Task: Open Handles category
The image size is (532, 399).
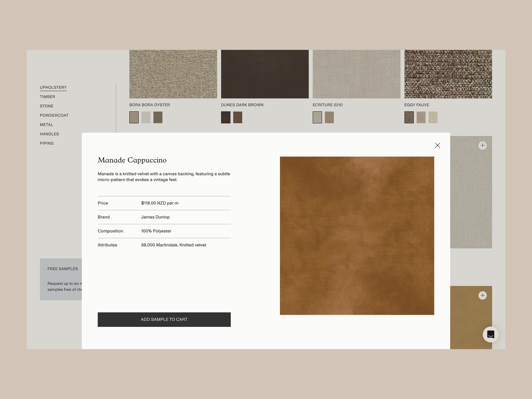Action: [49, 134]
